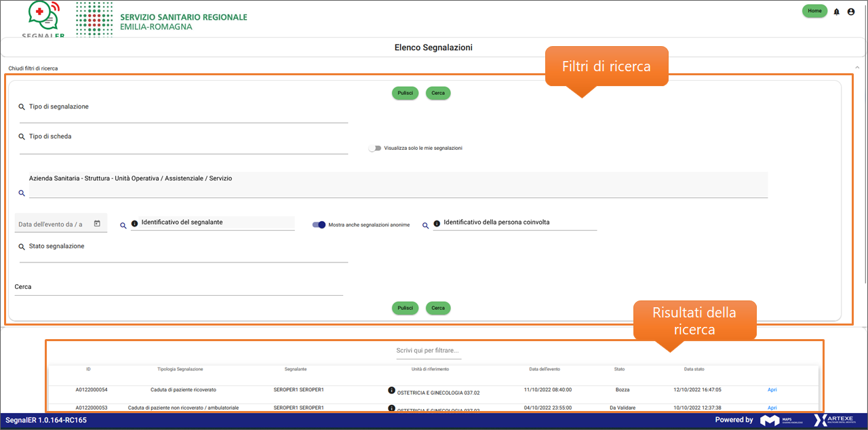Click the Scrivi qui per filtrare field
This screenshot has height=430, width=868.
429,351
